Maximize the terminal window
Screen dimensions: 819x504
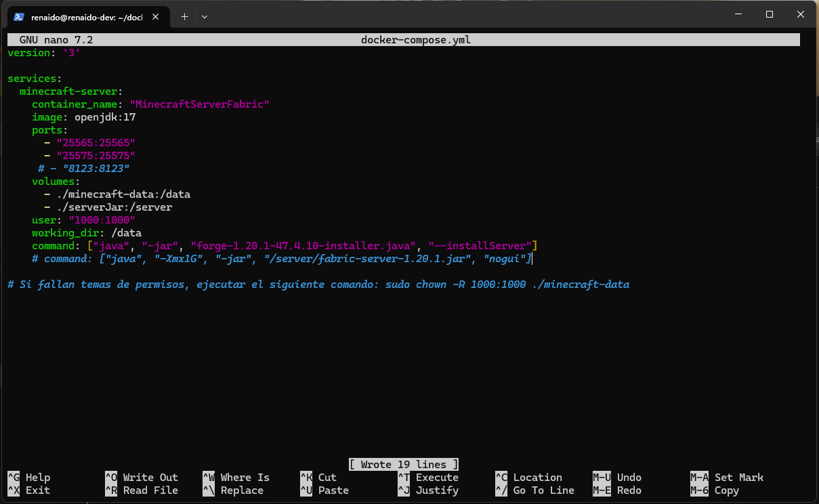770,14
